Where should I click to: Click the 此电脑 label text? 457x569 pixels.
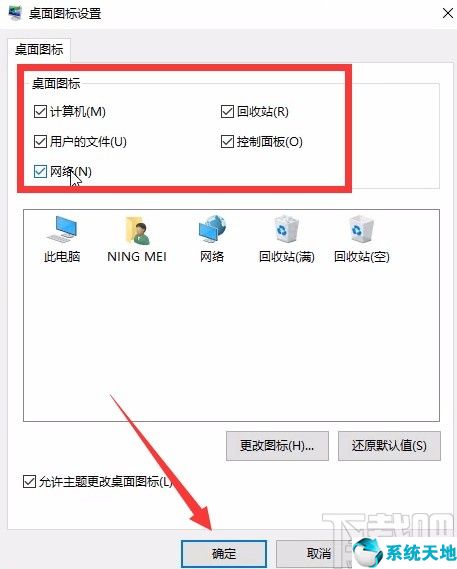click(62, 257)
